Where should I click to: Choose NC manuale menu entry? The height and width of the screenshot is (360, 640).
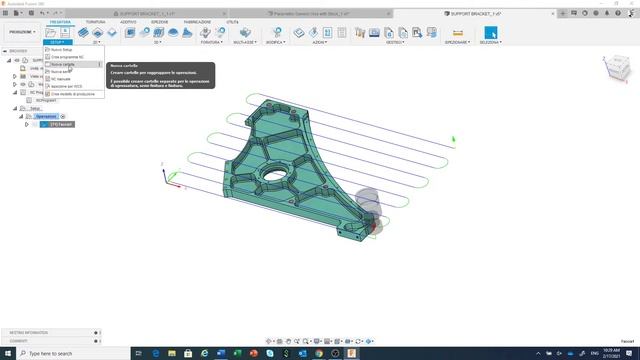(x=74, y=79)
